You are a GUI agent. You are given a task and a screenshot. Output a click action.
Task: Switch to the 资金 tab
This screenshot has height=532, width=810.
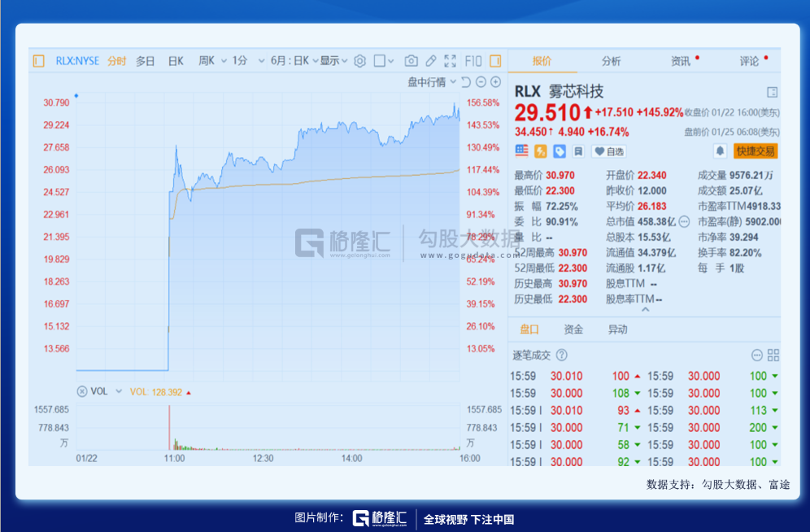573,329
